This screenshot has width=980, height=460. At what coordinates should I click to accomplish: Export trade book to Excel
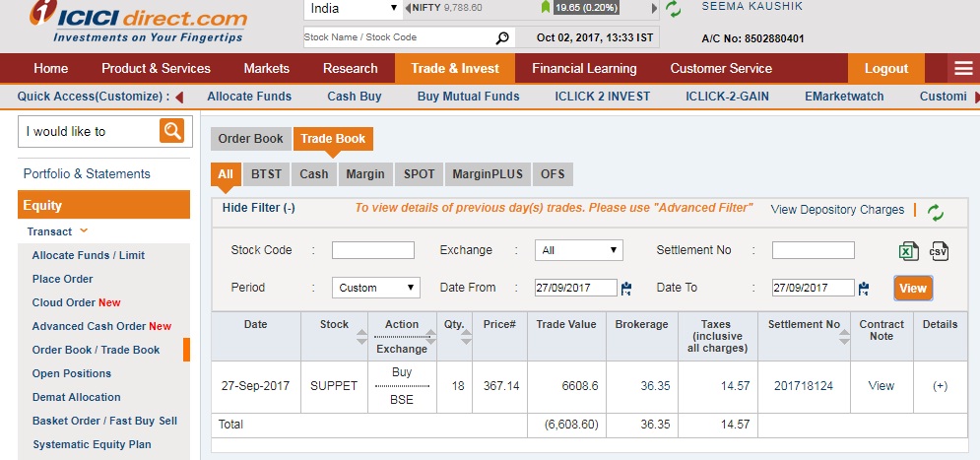(x=909, y=251)
